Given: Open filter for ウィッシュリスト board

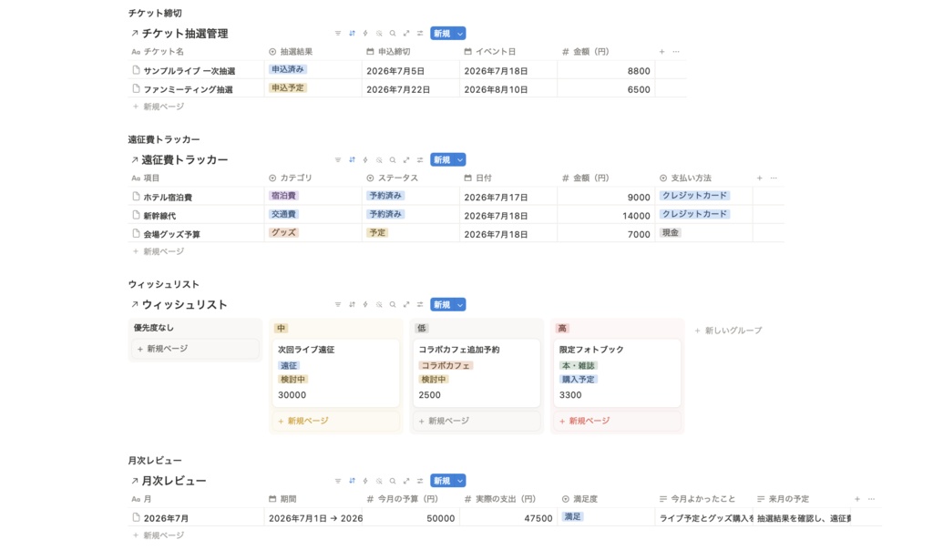Looking at the screenshot, I should [338, 305].
